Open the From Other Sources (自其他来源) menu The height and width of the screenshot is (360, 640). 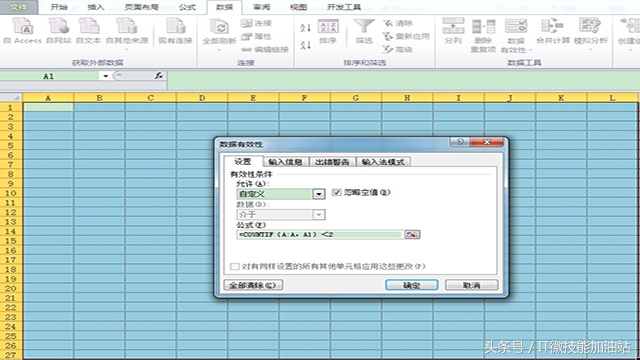tap(127, 33)
